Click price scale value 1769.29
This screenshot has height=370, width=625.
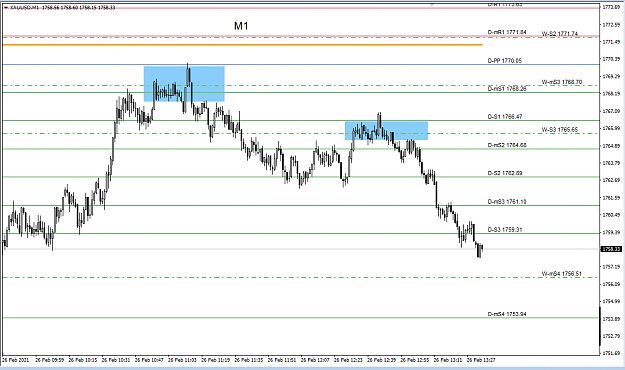[x=611, y=76]
